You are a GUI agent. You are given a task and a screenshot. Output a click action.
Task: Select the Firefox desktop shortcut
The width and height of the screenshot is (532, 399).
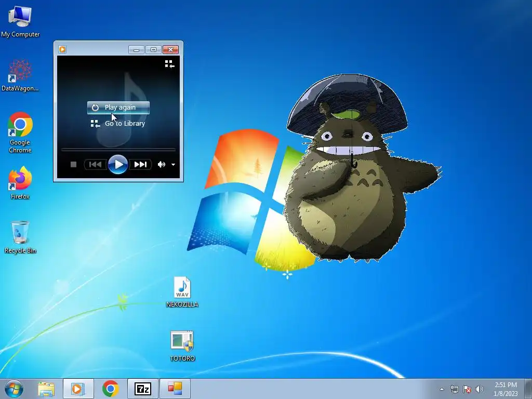[x=20, y=182]
